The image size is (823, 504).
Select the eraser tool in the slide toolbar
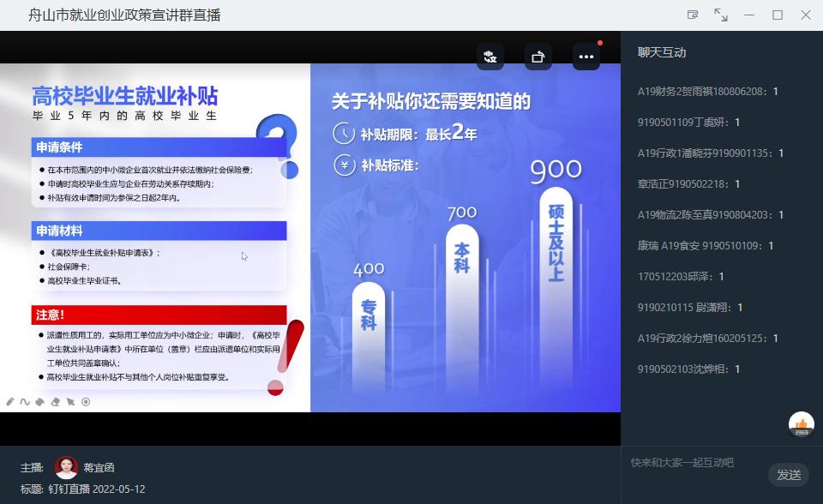[x=55, y=401]
